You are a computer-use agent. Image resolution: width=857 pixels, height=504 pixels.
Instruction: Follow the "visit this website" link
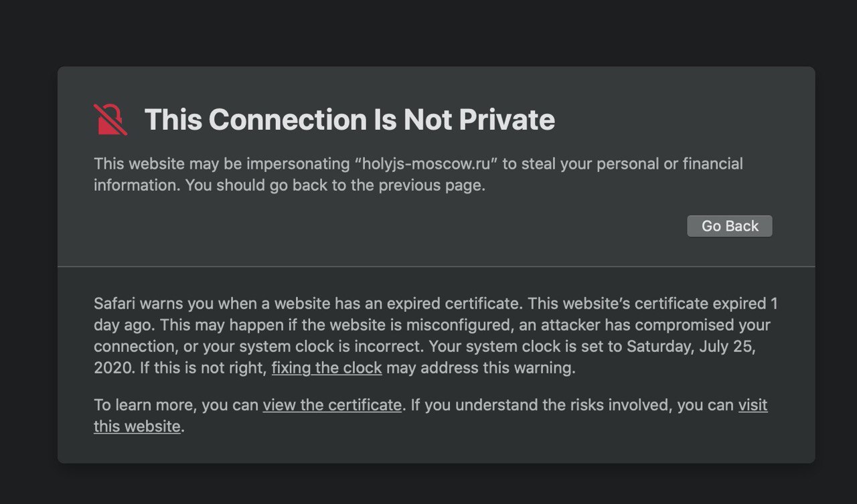(x=753, y=405)
